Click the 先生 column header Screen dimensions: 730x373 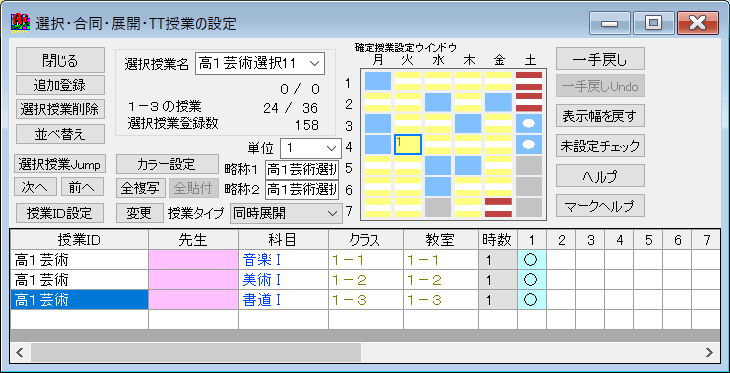193,240
